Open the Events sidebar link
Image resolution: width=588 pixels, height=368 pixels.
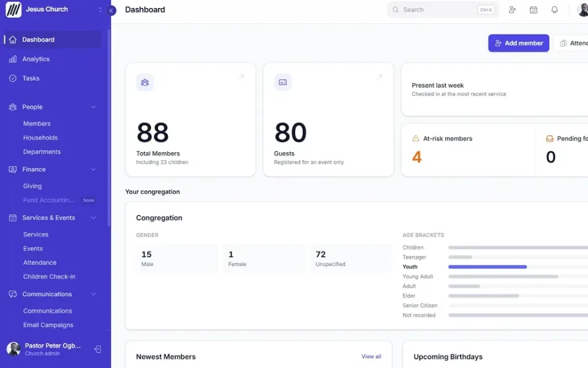[x=33, y=248]
